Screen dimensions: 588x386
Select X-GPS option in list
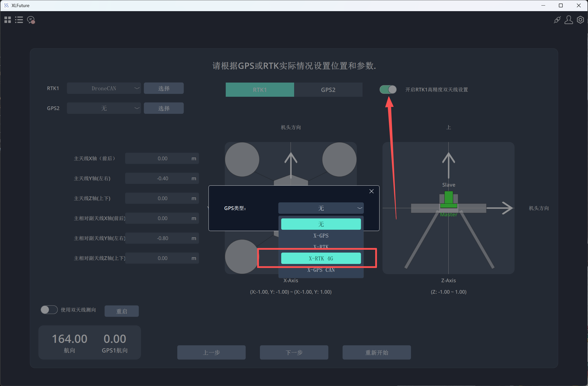point(321,236)
